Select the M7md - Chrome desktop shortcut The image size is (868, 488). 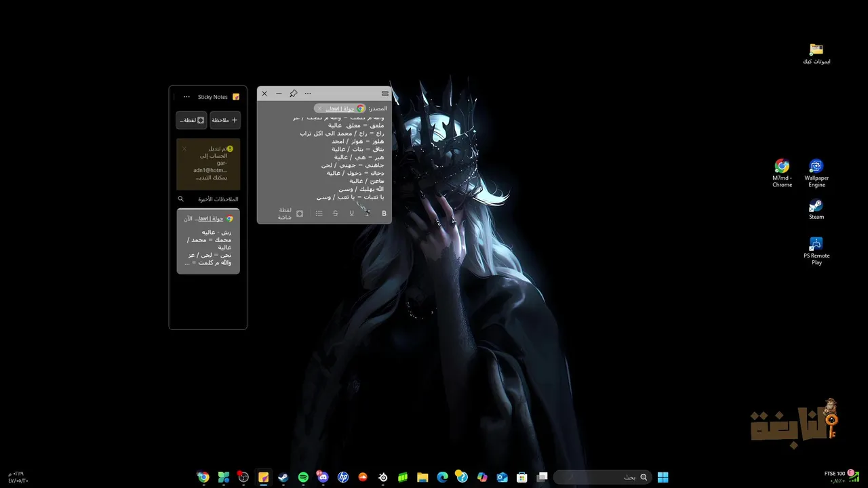click(x=782, y=174)
